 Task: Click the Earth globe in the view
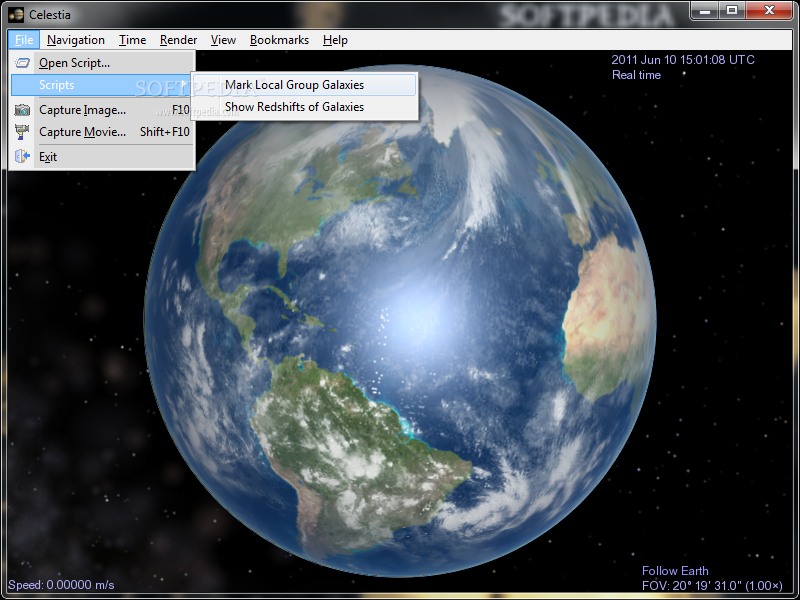(400, 320)
